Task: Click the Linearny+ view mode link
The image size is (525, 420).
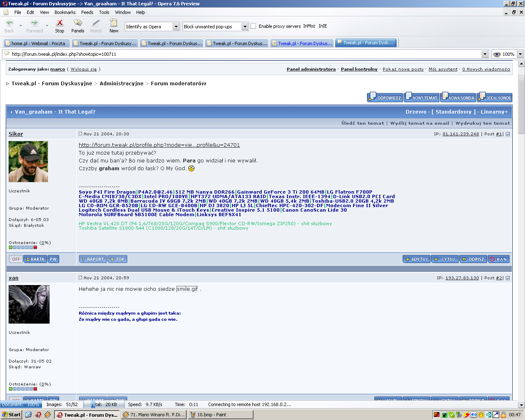Action: [494, 112]
